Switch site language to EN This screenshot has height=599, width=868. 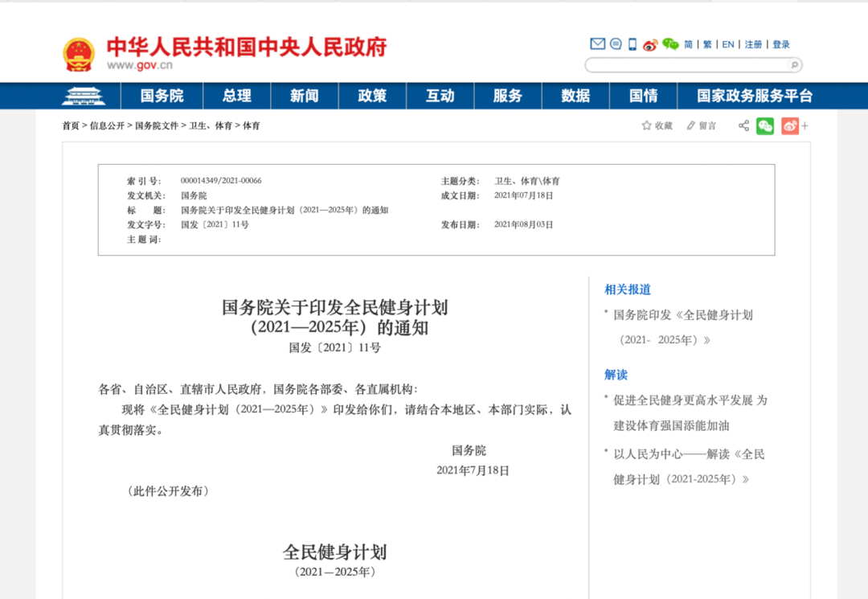click(727, 45)
